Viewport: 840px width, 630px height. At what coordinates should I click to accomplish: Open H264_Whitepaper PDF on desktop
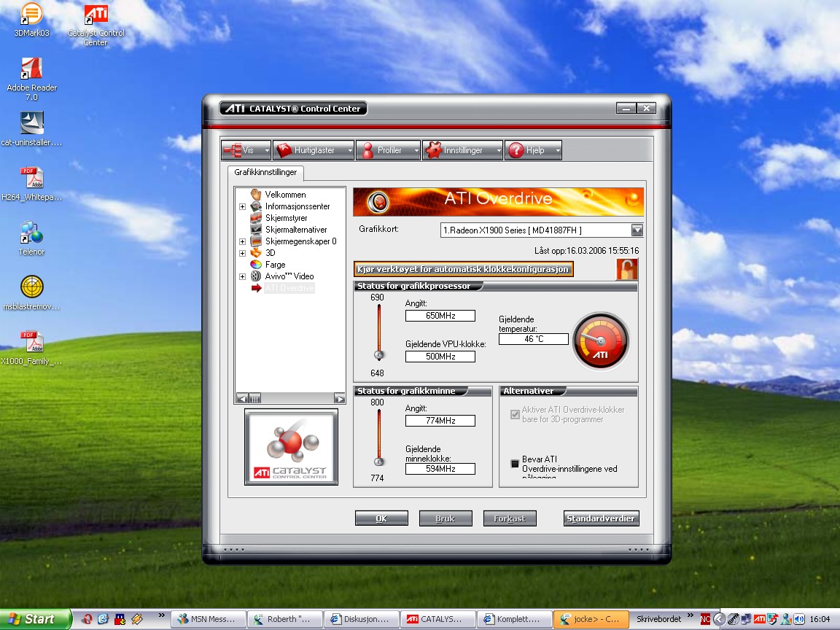pyautogui.click(x=31, y=184)
